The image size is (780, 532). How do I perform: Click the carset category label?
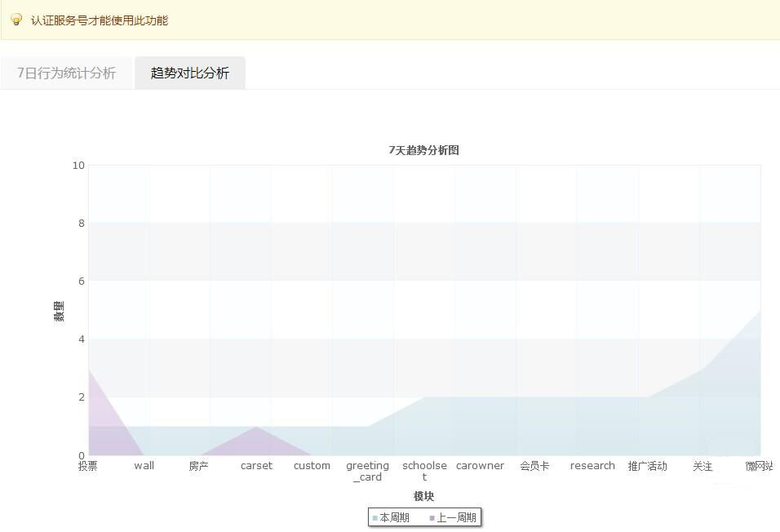point(256,466)
